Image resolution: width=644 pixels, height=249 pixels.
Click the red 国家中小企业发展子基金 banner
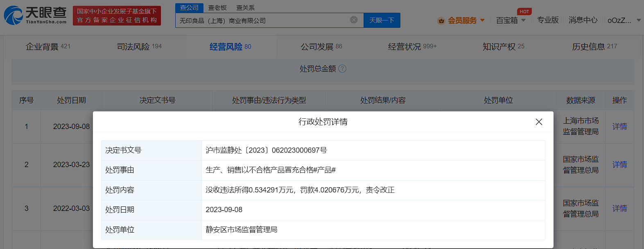click(x=117, y=16)
